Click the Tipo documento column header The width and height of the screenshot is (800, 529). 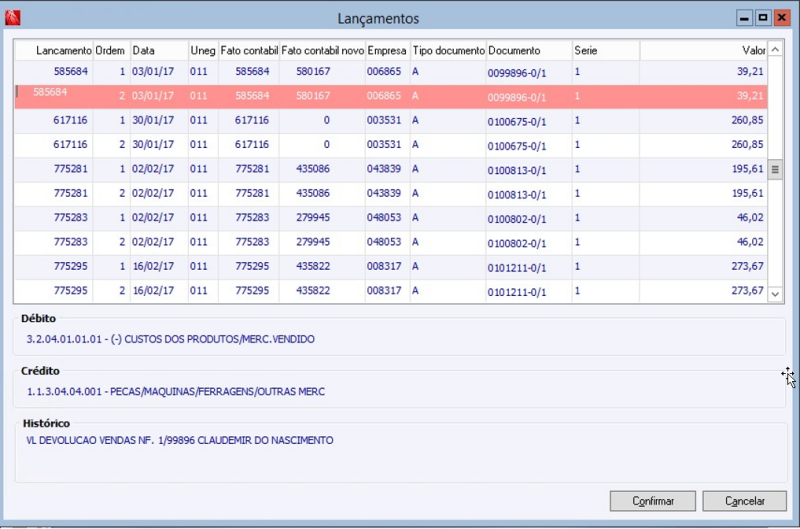coord(448,51)
